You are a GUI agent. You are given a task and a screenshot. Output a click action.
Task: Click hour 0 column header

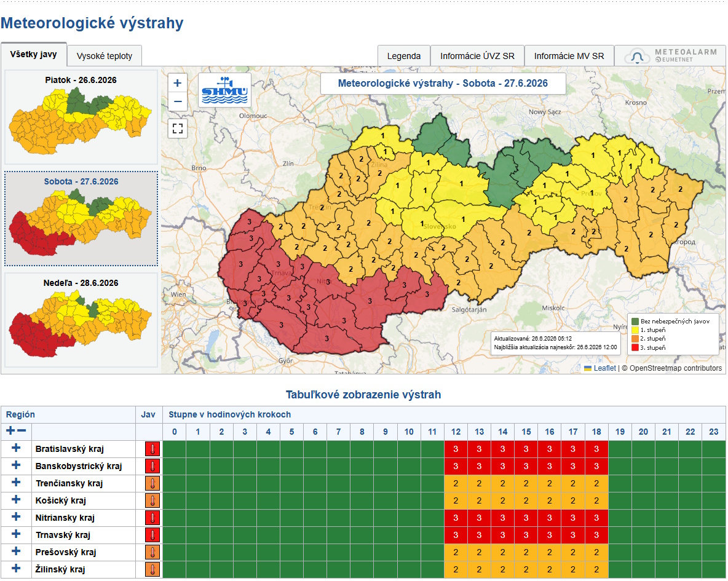(x=175, y=432)
